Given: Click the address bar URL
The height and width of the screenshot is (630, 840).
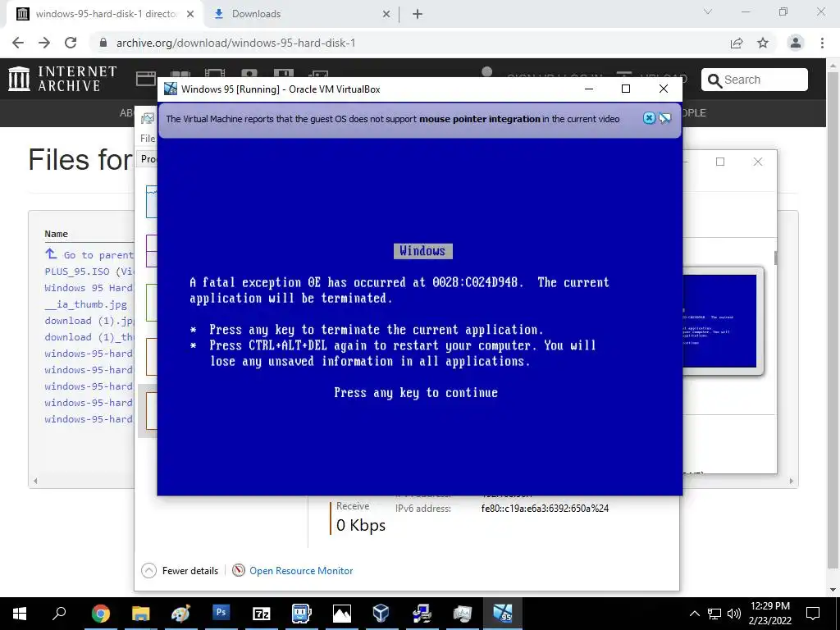Looking at the screenshot, I should click(235, 43).
